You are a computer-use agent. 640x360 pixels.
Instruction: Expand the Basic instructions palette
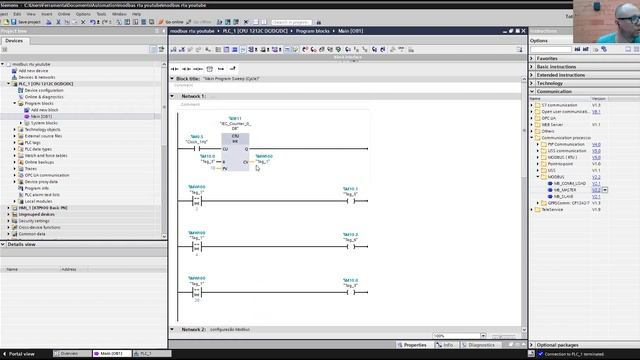pyautogui.click(x=532, y=67)
